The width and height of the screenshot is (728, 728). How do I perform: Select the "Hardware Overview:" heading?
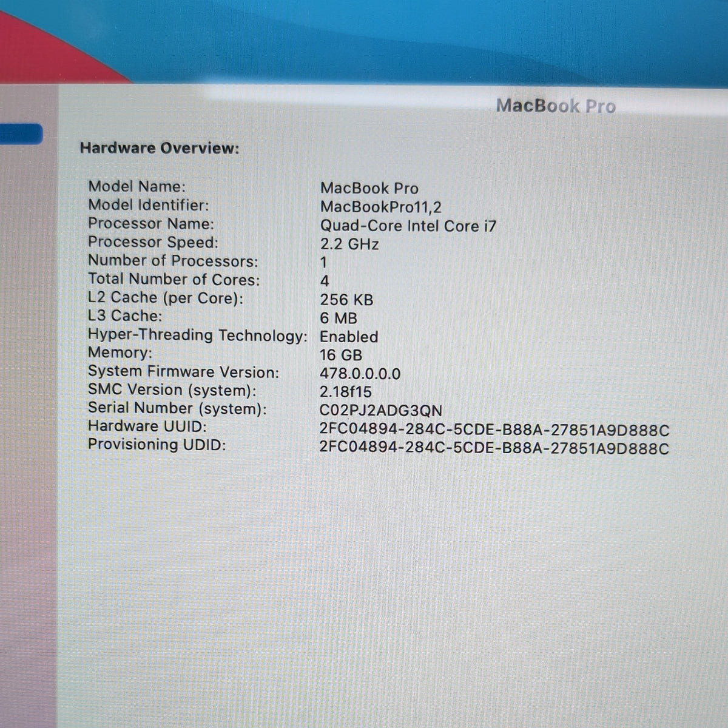[160, 148]
